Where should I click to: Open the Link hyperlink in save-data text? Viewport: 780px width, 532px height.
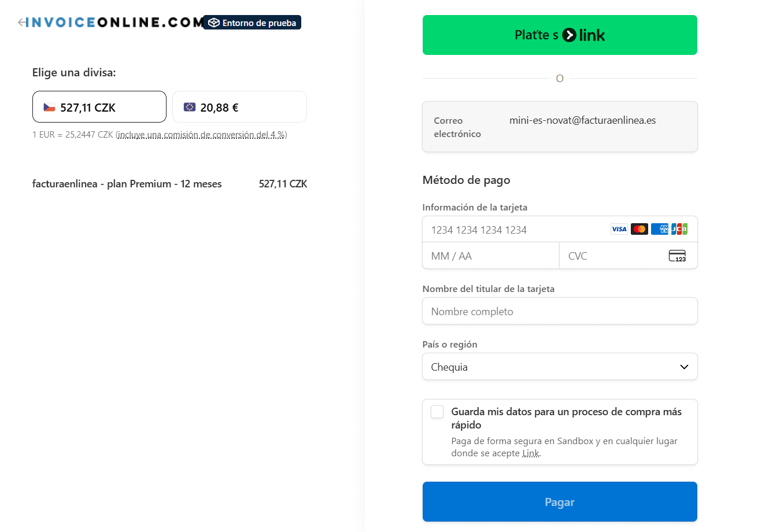(531, 453)
